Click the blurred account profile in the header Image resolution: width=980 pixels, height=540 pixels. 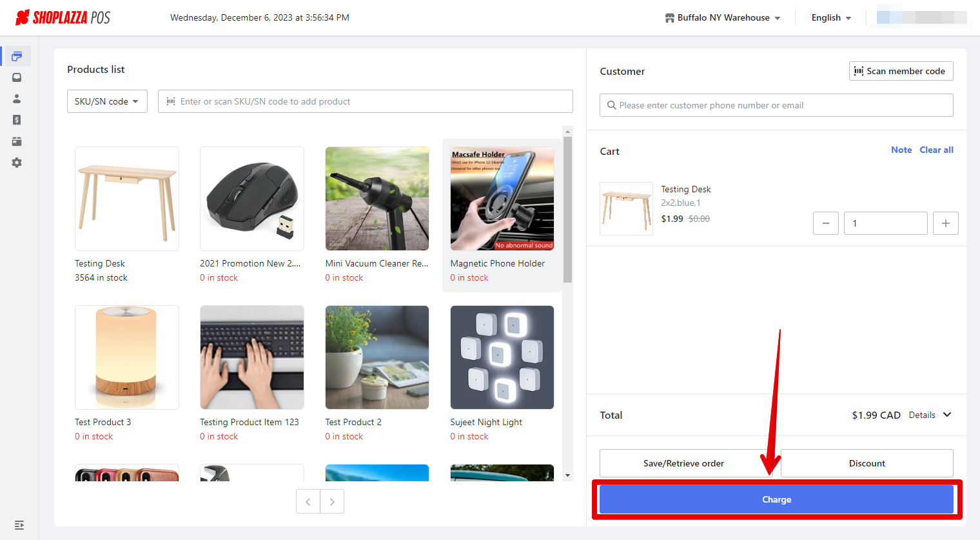pyautogui.click(x=922, y=17)
